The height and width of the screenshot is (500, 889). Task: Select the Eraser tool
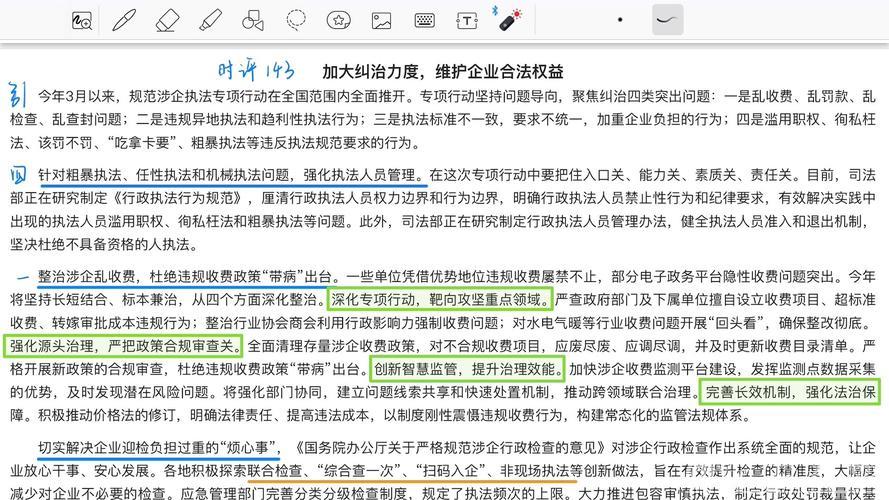pyautogui.click(x=167, y=21)
